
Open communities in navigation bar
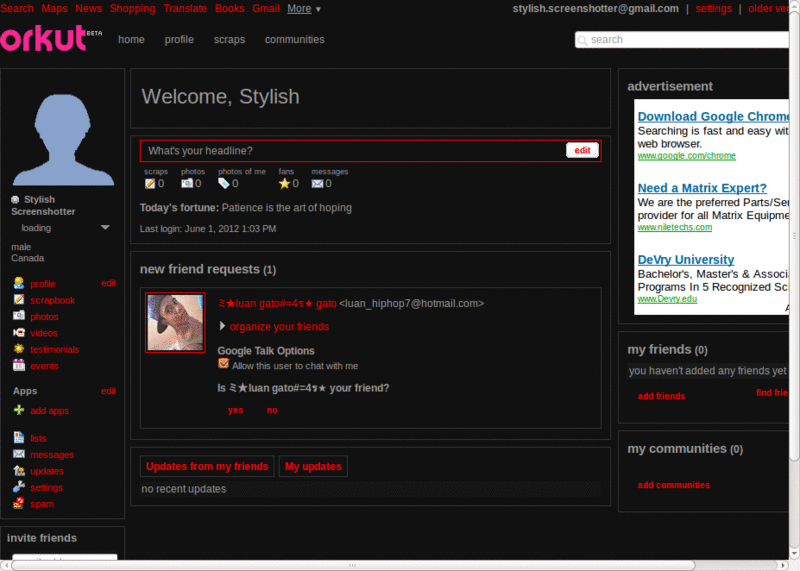[x=294, y=39]
